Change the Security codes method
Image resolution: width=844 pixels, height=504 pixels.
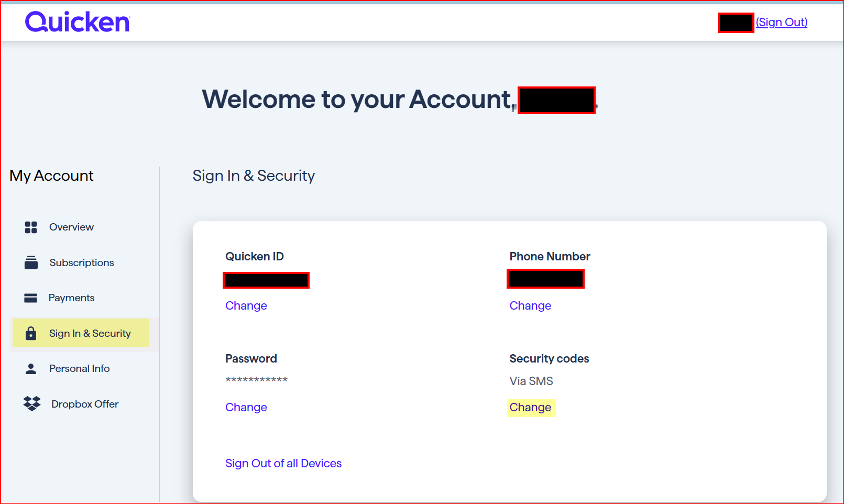[530, 407]
